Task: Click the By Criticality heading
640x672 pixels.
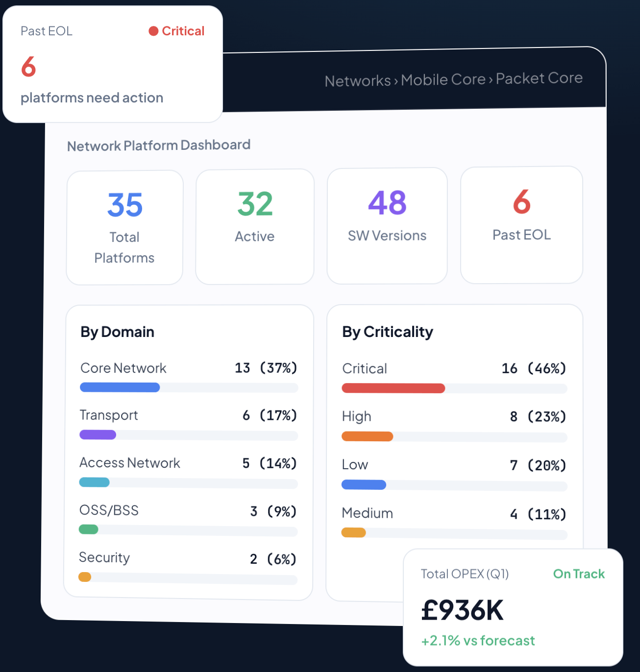Action: point(388,332)
